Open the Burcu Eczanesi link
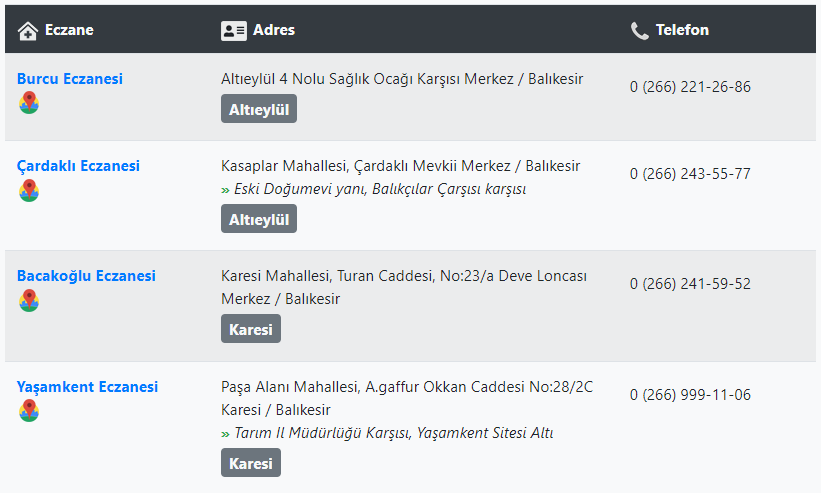The height and width of the screenshot is (493, 821). click(x=70, y=79)
